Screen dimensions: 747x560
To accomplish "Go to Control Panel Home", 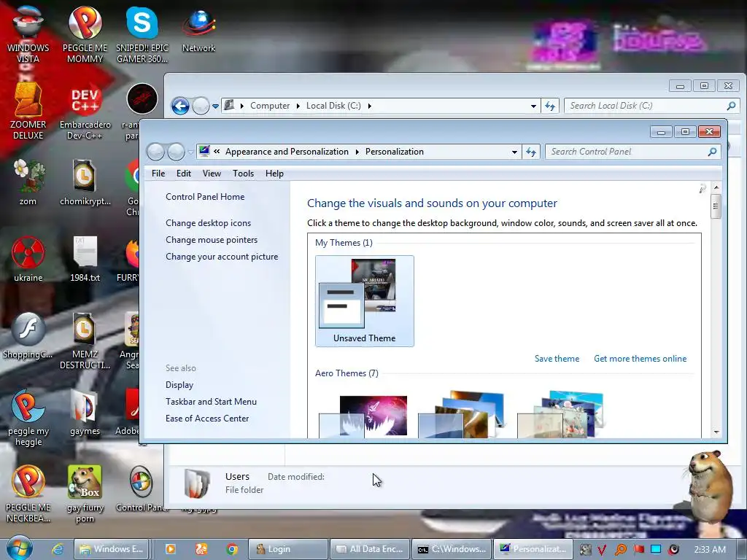I will pos(205,197).
